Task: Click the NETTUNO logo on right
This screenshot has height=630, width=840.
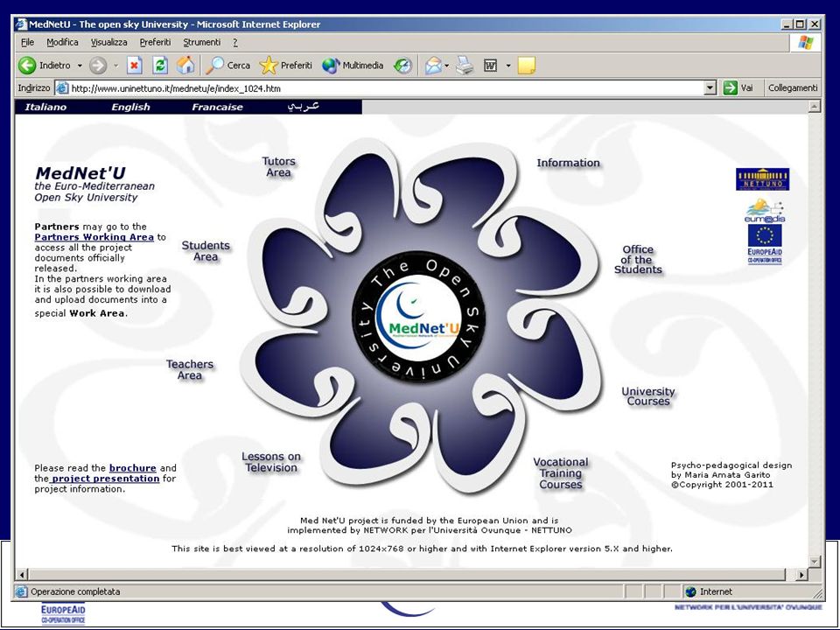Action: [x=762, y=178]
